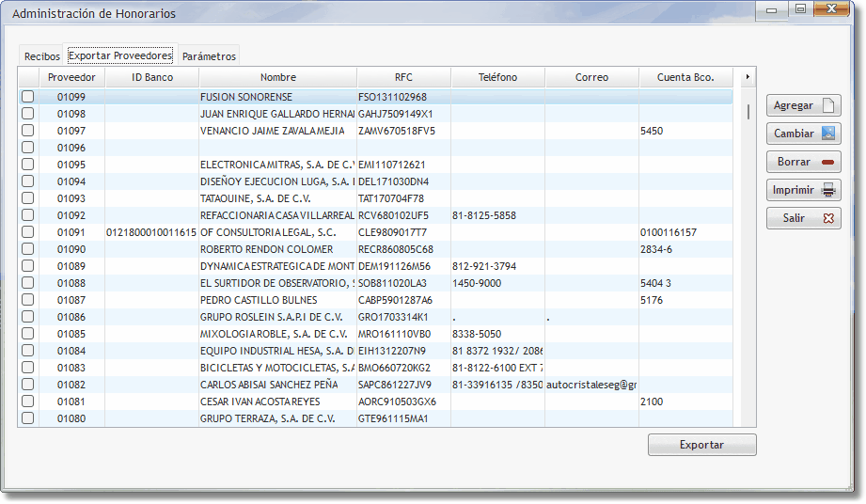
Task: Expand more columns with the header arrow
Action: [748, 77]
